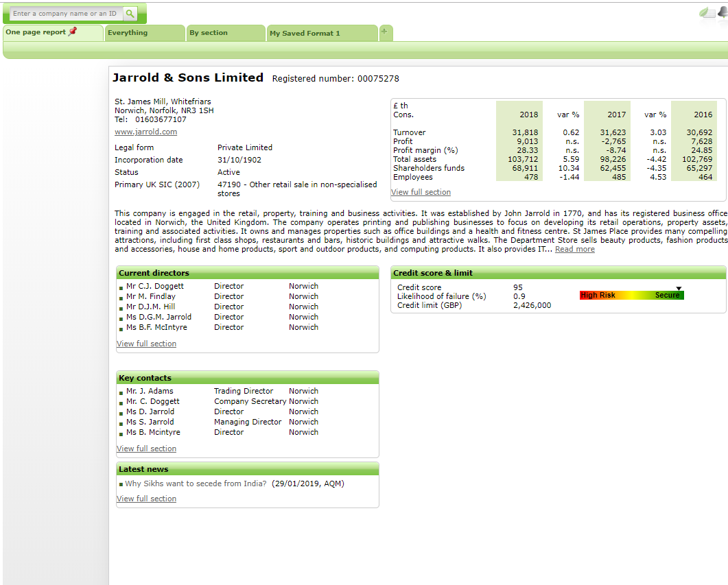Image resolution: width=728 pixels, height=585 pixels.
Task: Click the Likelihood of failure value 0.9
Action: [519, 296]
